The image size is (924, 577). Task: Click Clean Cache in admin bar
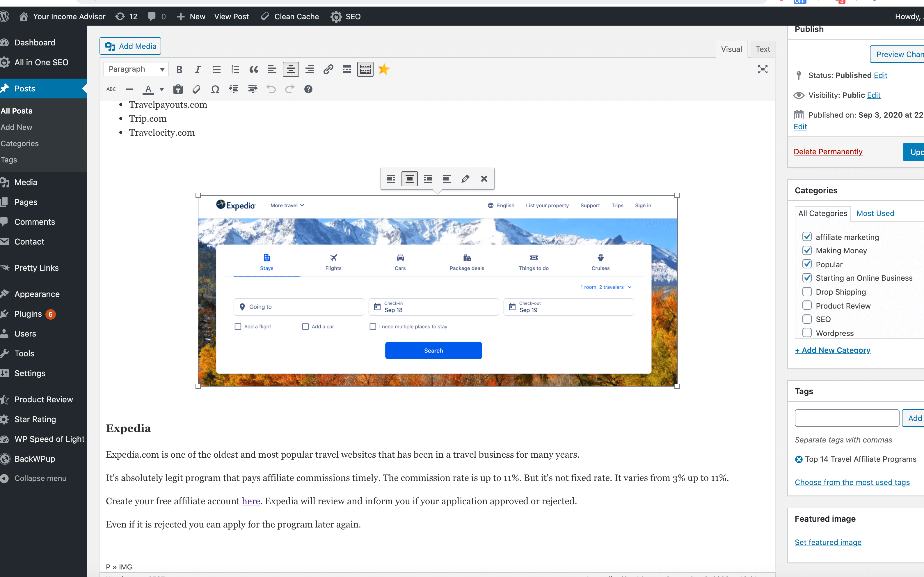pos(290,16)
